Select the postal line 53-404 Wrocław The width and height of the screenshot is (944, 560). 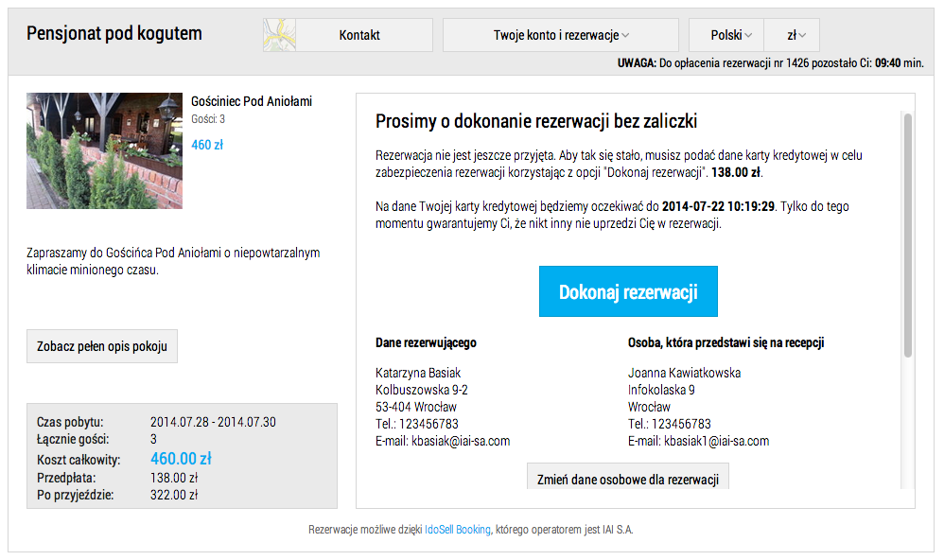click(416, 407)
